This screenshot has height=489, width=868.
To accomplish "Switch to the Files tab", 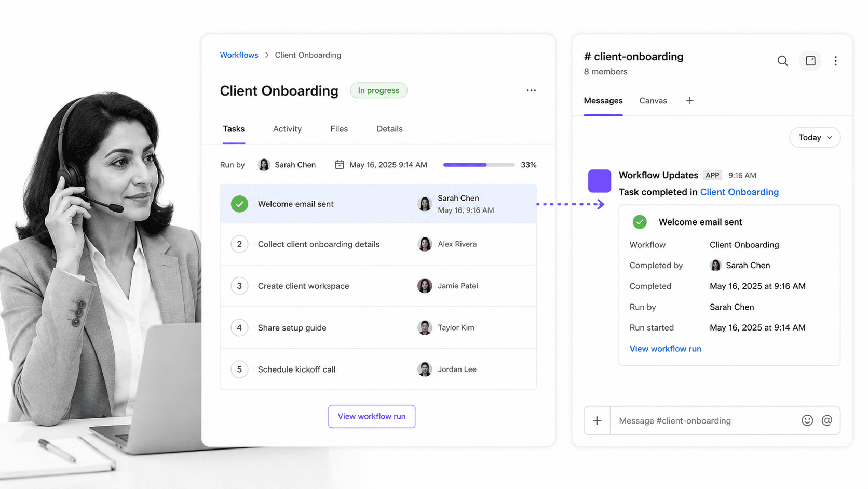I will coord(339,129).
